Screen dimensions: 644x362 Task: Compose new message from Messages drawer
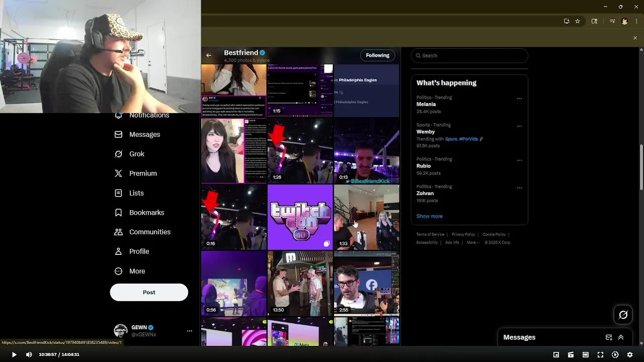pos(609,337)
